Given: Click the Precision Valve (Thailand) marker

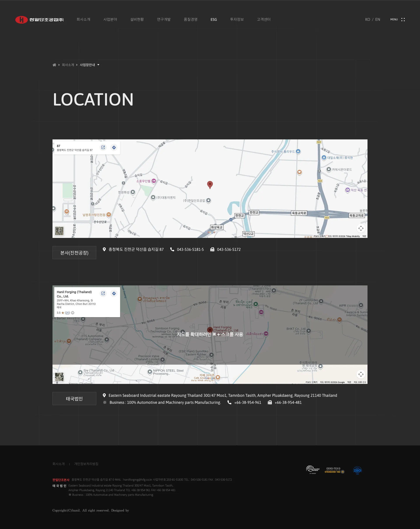Looking at the screenshot, I should [x=162, y=360].
